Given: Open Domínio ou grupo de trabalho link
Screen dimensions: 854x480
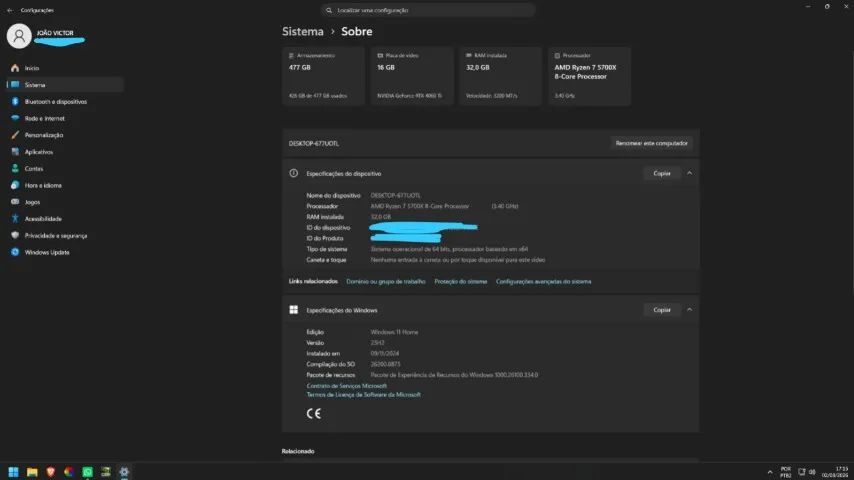Looking at the screenshot, I should click(386, 282).
